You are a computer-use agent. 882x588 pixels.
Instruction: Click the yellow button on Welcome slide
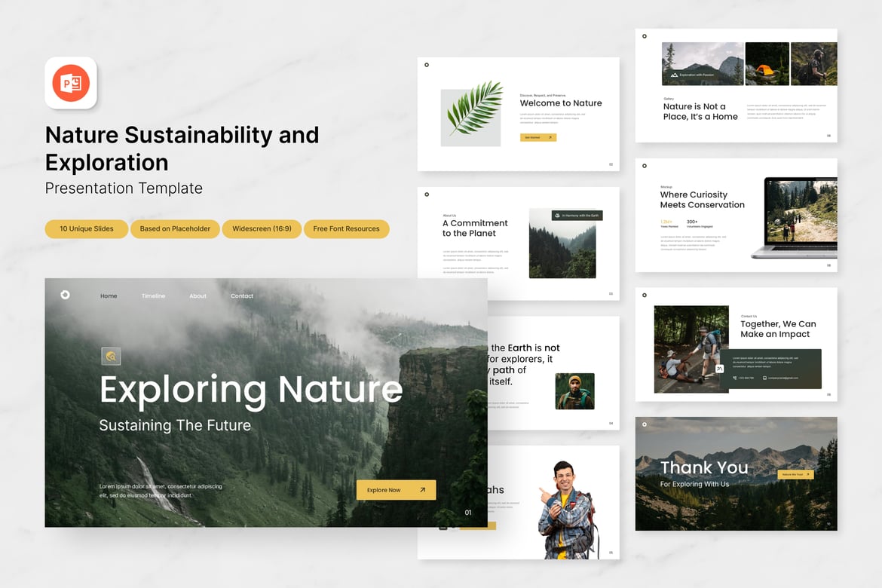(537, 137)
